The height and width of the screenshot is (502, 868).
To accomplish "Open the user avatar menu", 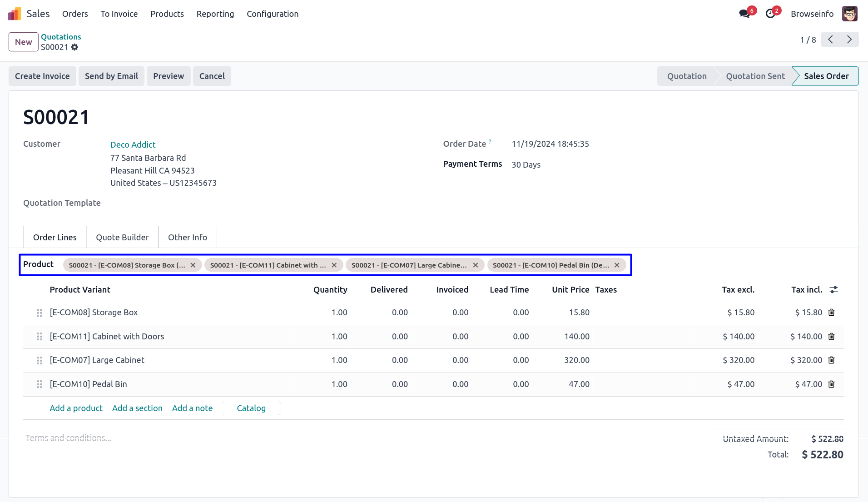I will pyautogui.click(x=849, y=14).
